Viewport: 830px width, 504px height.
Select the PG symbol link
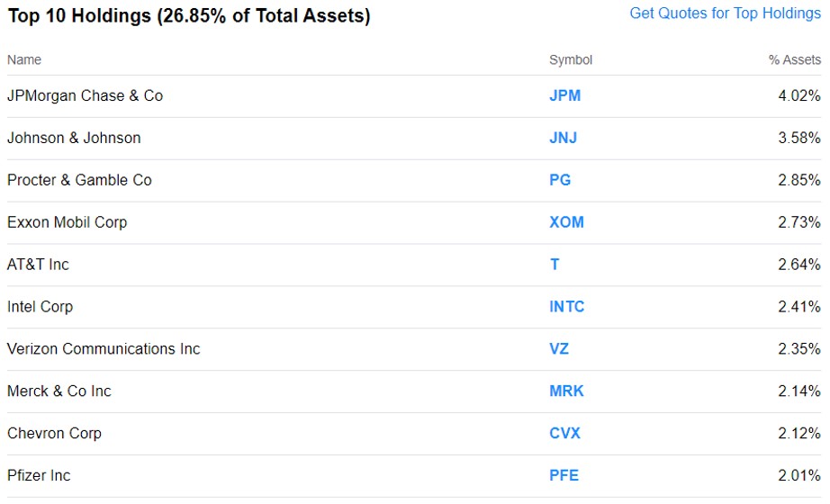560,180
